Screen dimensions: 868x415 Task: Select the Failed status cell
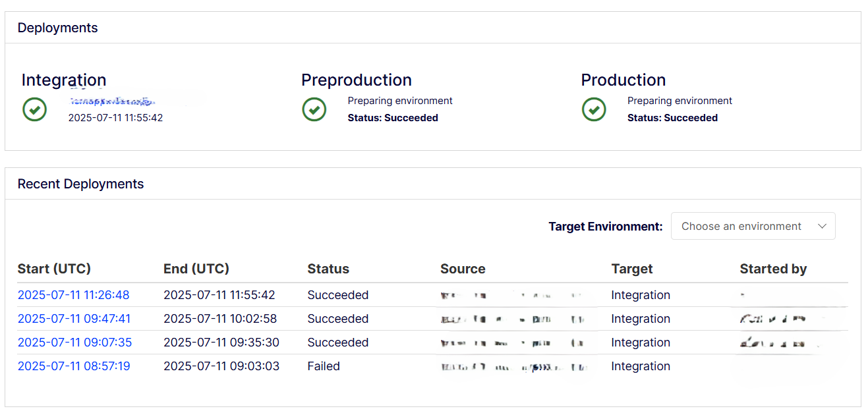(x=324, y=366)
